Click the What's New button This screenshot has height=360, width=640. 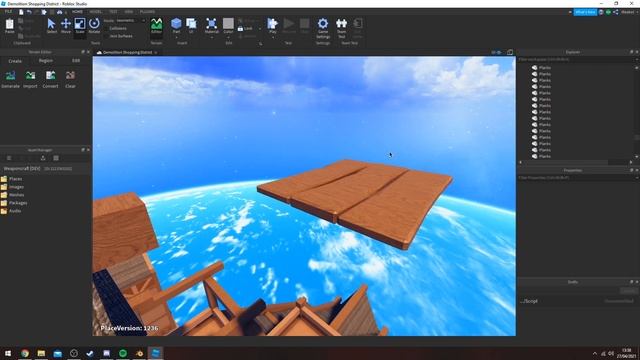coord(585,12)
